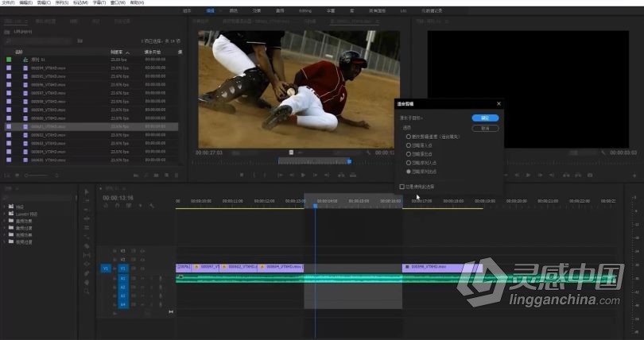Click Export Frame camera icon in program monitor
This screenshot has width=644, height=340.
pos(590,175)
